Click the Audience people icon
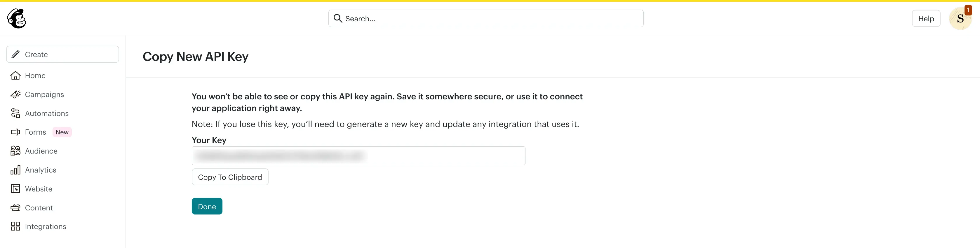 (x=15, y=151)
